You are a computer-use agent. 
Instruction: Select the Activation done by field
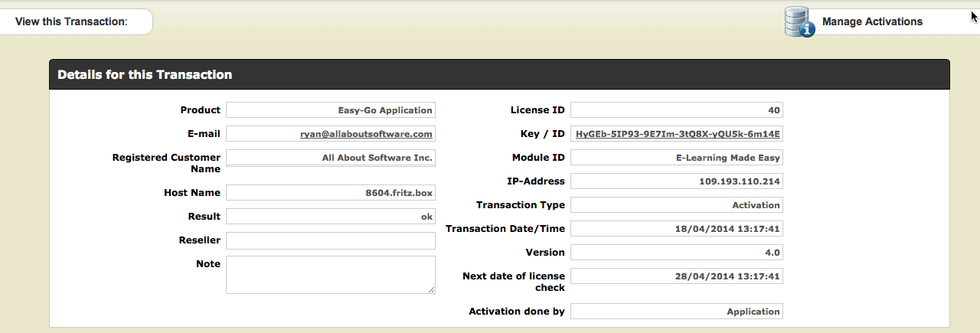coord(676,312)
